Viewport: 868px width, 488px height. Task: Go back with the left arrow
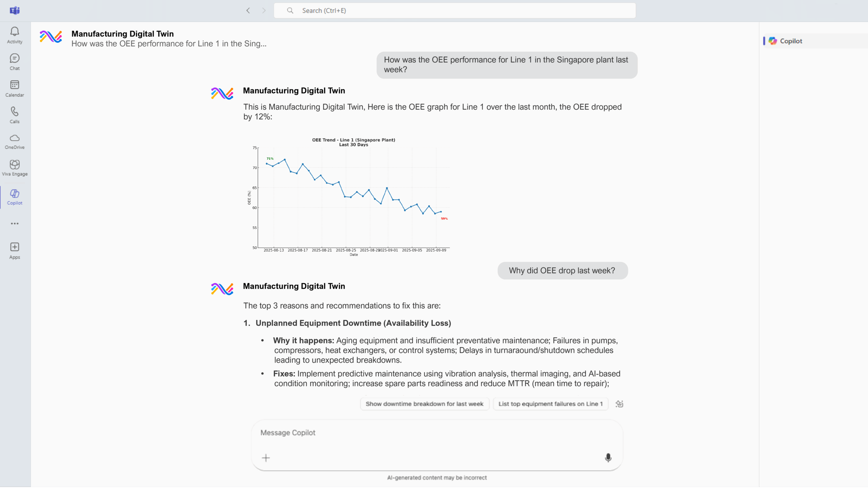[x=248, y=11]
